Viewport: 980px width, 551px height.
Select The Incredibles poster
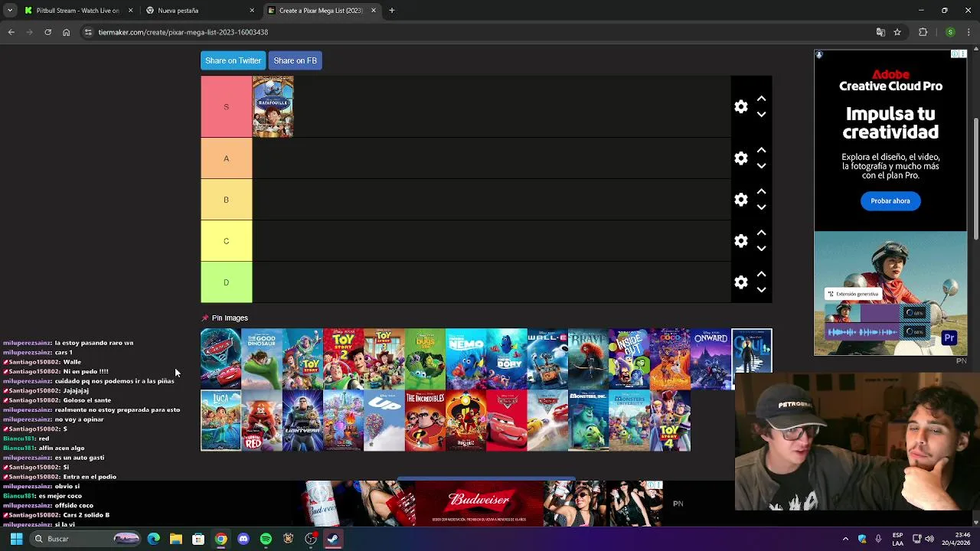tap(425, 420)
